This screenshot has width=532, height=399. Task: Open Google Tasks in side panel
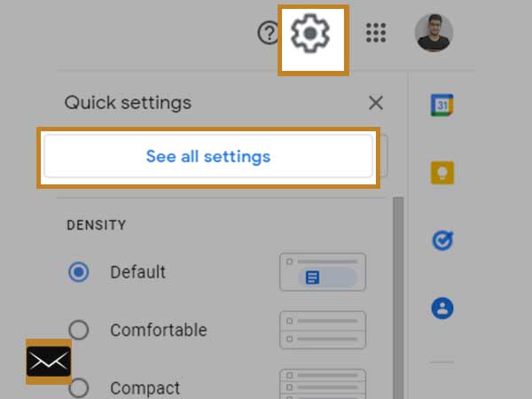point(442,240)
